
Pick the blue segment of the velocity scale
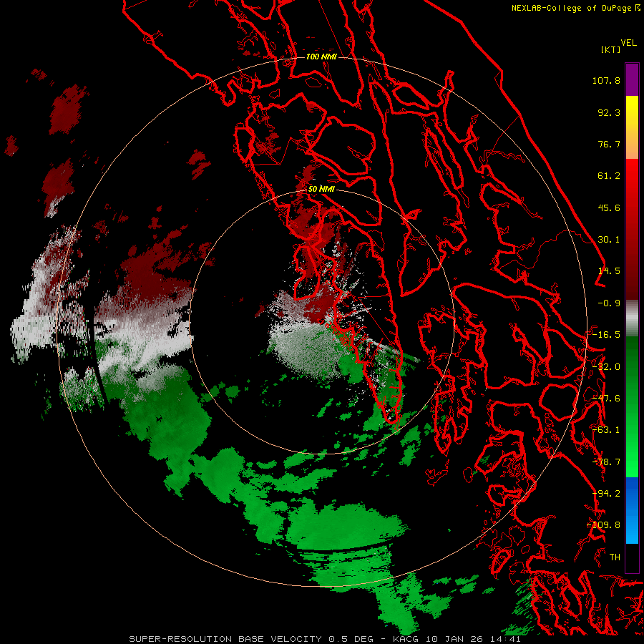click(x=632, y=510)
